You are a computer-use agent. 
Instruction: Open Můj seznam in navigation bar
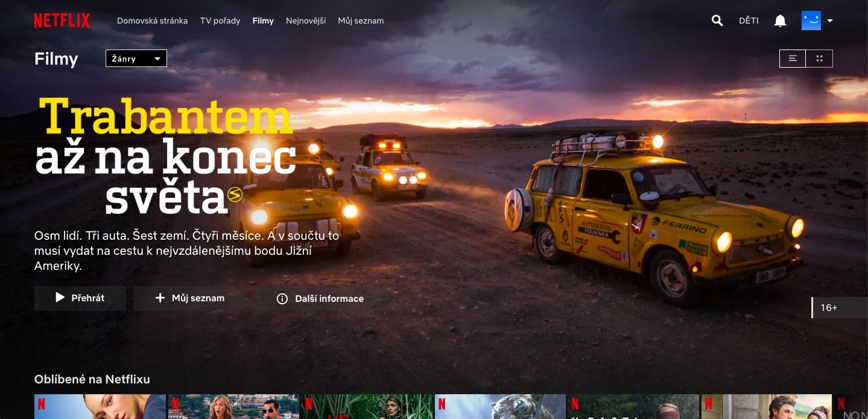[x=361, y=21]
